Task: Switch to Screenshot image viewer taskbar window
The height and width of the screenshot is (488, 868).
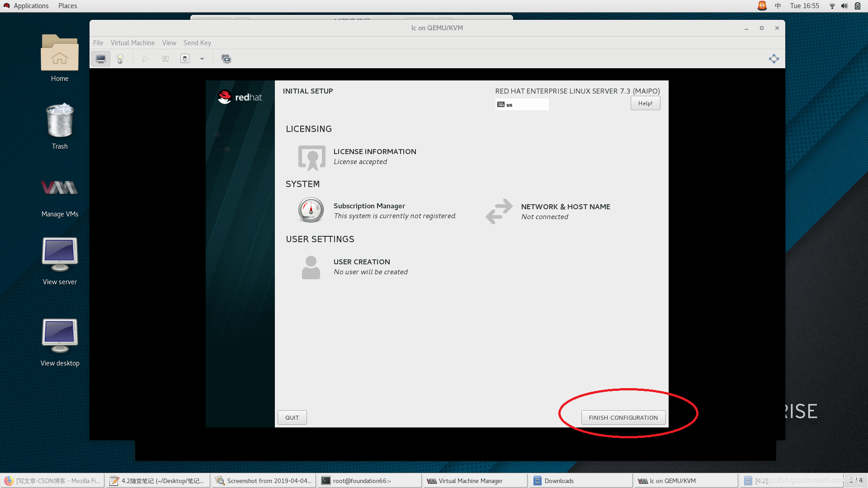Action: coord(264,481)
